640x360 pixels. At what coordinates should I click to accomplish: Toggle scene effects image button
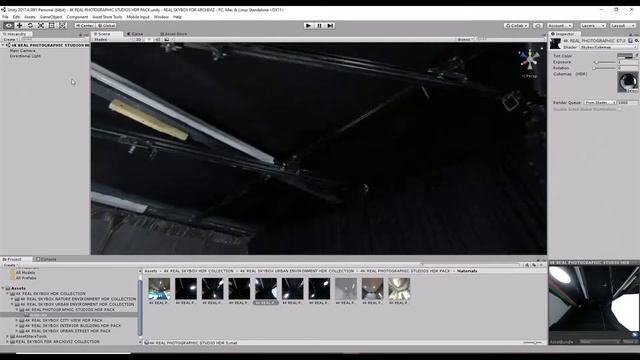click(167, 40)
